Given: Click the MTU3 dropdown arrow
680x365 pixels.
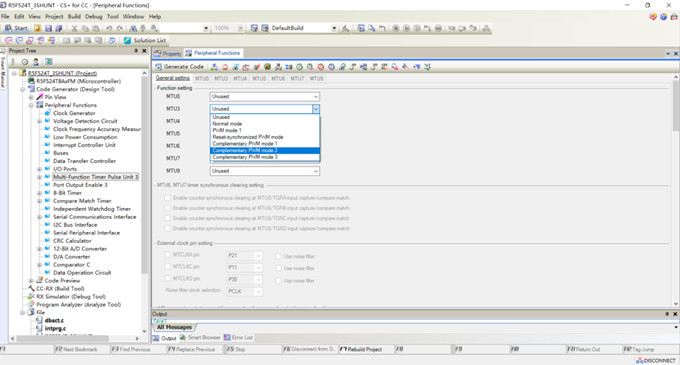Looking at the screenshot, I should (316, 109).
